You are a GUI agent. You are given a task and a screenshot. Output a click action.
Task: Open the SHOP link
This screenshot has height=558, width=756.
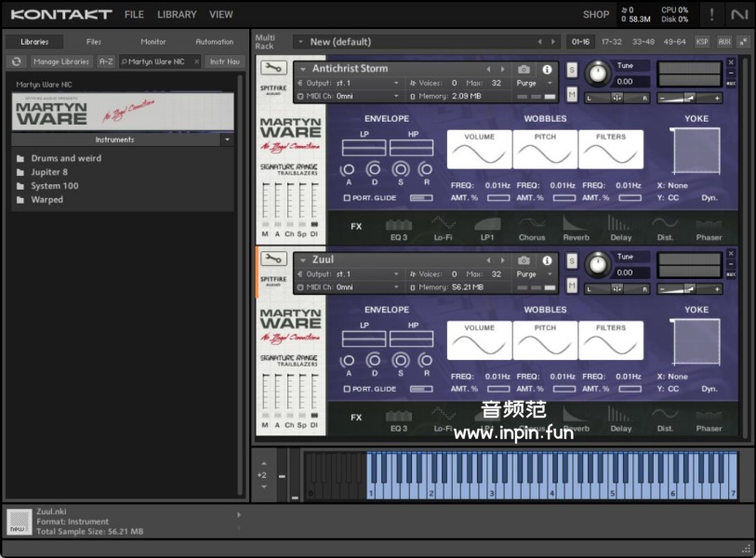pyautogui.click(x=596, y=15)
